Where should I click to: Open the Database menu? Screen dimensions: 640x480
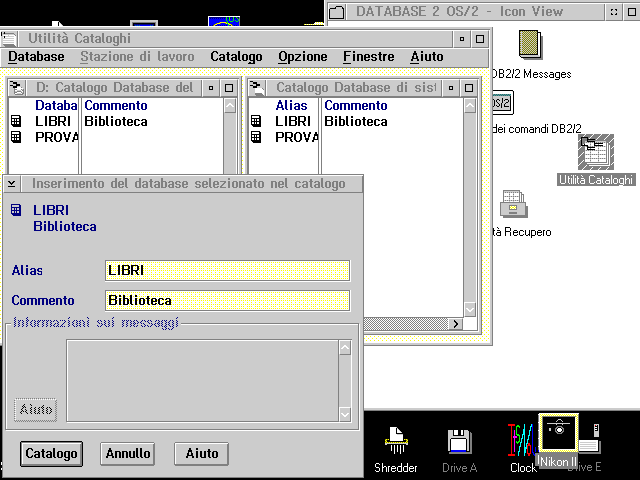point(36,57)
